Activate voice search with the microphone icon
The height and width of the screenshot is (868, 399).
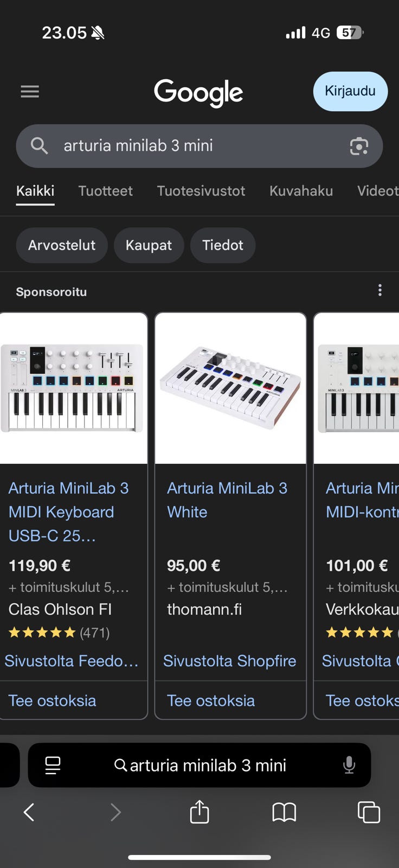click(349, 765)
